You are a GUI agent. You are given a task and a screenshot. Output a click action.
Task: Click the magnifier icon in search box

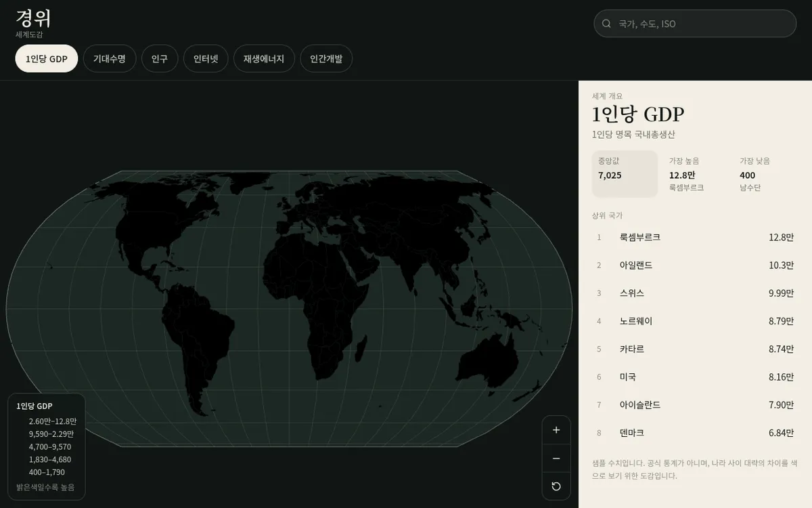click(x=606, y=24)
